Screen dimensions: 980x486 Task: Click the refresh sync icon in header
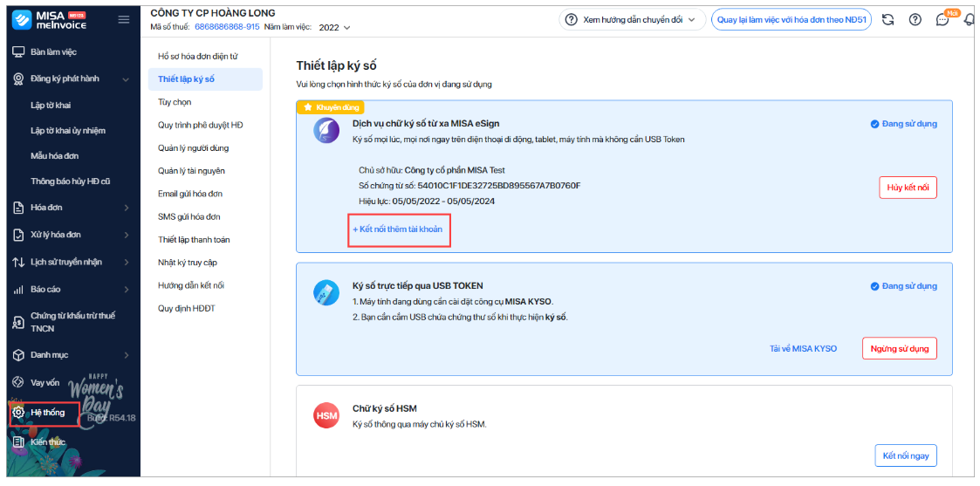click(887, 19)
